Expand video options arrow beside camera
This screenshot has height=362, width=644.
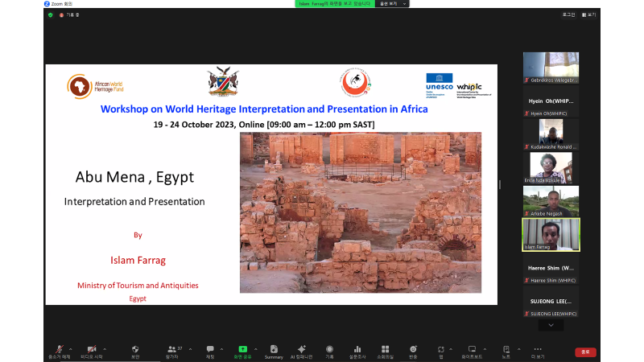(x=105, y=349)
